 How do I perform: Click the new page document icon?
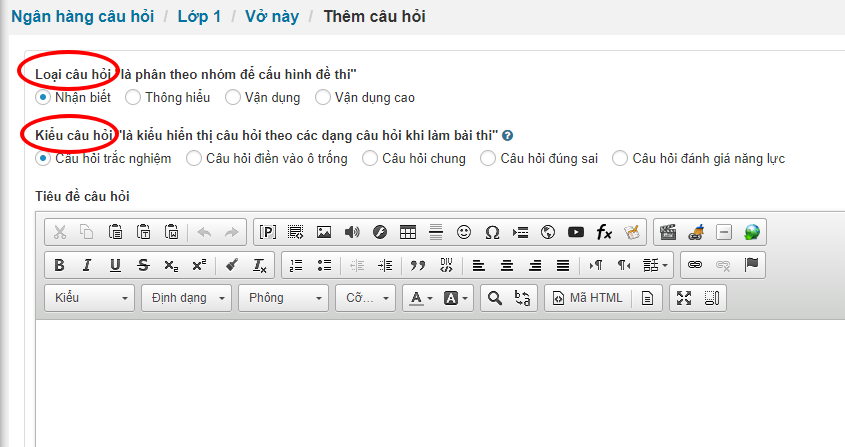pos(647,298)
